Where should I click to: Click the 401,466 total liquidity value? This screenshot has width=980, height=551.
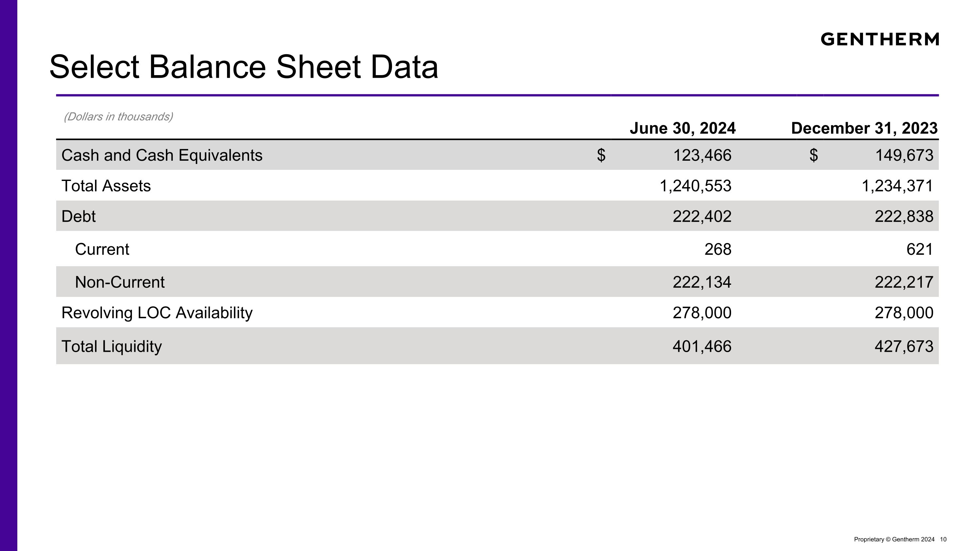click(x=702, y=347)
